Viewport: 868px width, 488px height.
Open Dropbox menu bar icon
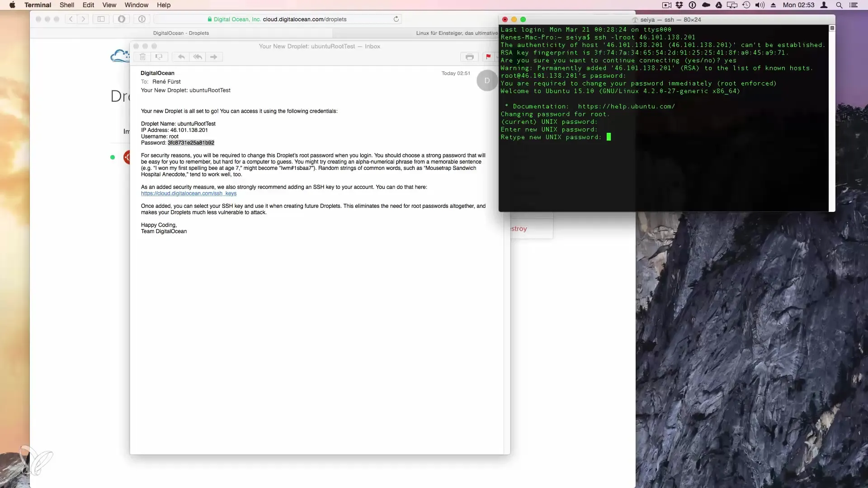pyautogui.click(x=679, y=5)
